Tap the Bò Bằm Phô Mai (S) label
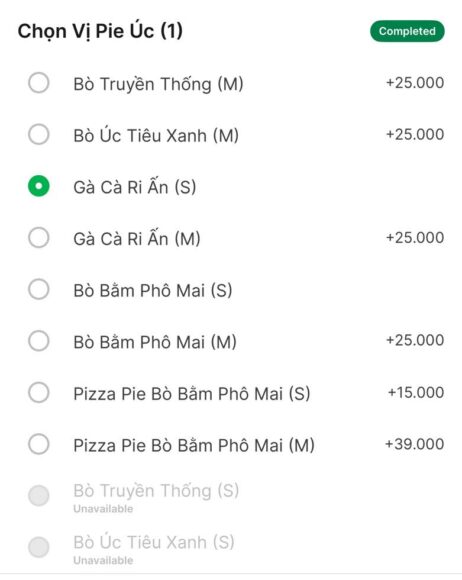Viewport: 462px width, 580px height. pos(153,290)
